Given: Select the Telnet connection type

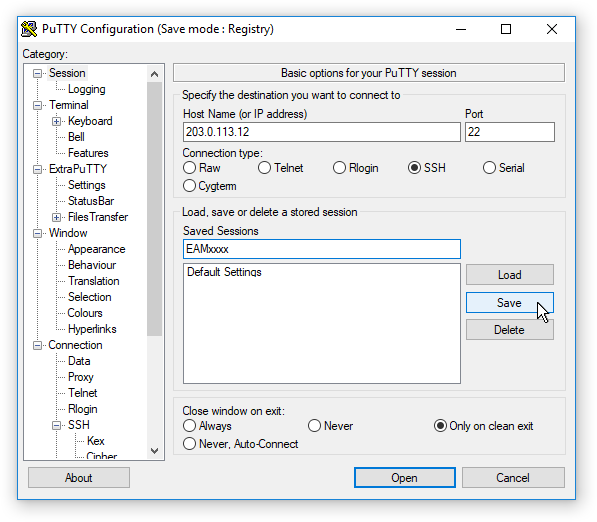Looking at the screenshot, I should (280, 168).
